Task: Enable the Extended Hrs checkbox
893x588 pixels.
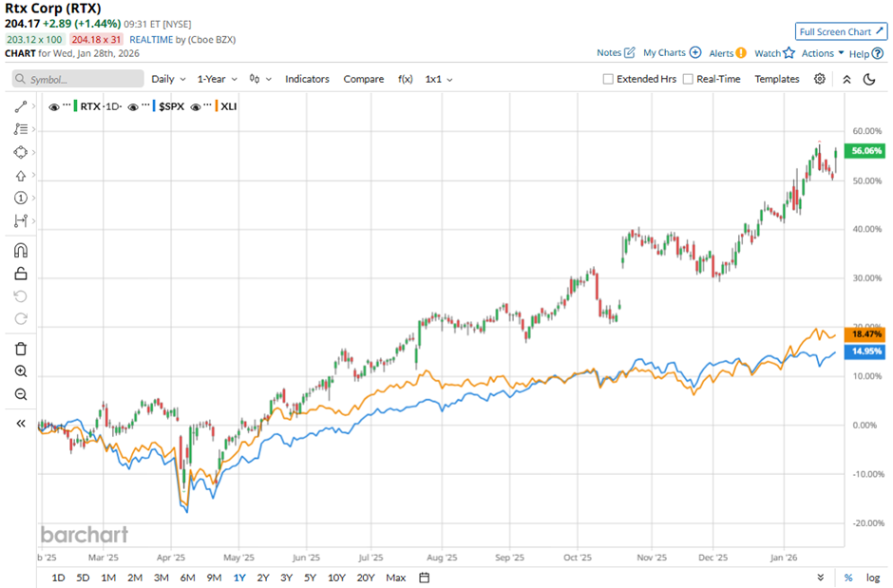Action: click(608, 80)
